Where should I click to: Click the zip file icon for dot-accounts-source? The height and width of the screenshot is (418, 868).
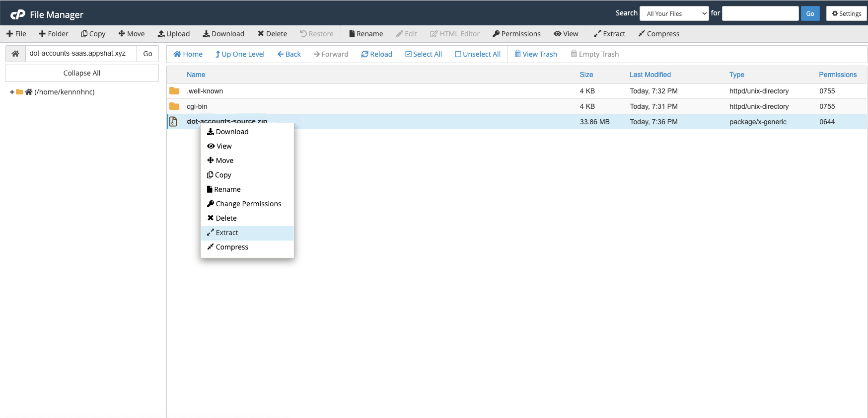tap(173, 122)
